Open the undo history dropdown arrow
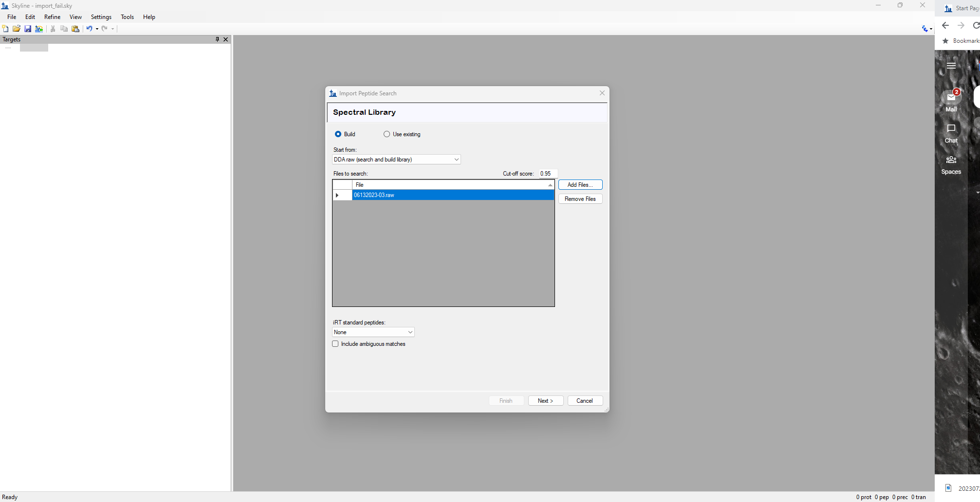 tap(97, 29)
